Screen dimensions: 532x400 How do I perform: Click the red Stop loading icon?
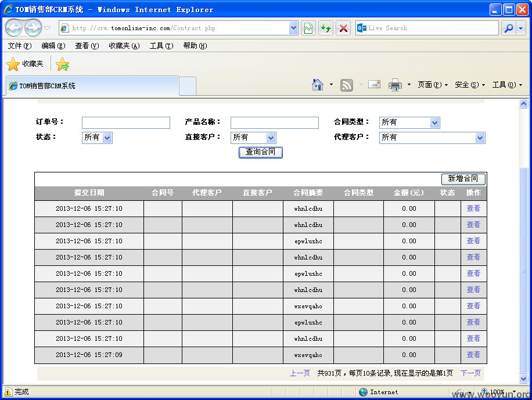coord(343,28)
